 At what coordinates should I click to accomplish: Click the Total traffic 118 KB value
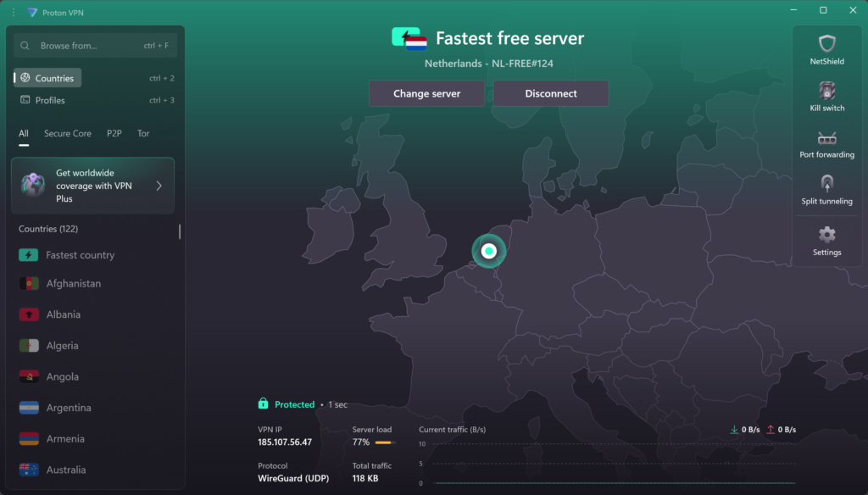pyautogui.click(x=365, y=478)
